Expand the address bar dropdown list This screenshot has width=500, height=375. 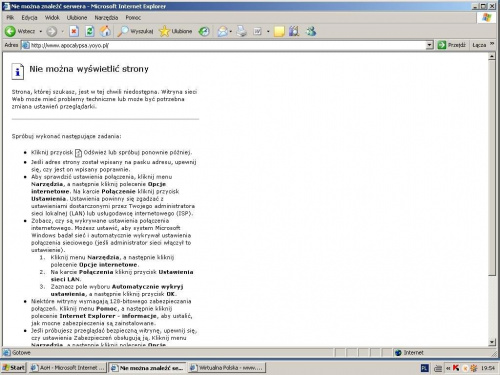pyautogui.click(x=429, y=45)
